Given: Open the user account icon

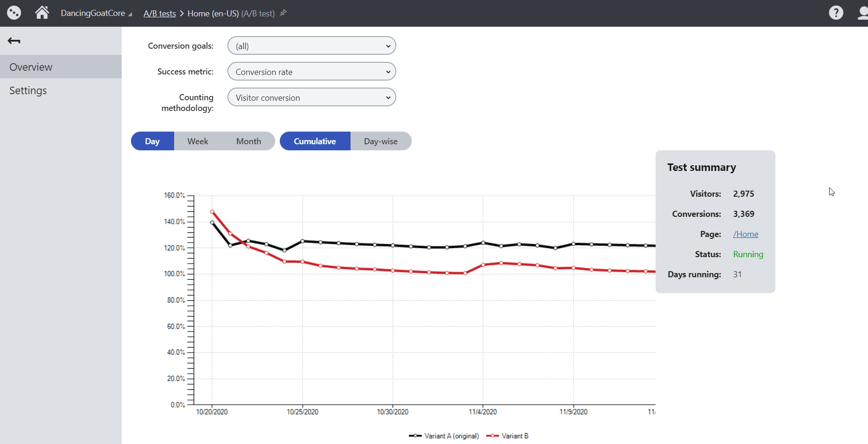Looking at the screenshot, I should tap(863, 13).
